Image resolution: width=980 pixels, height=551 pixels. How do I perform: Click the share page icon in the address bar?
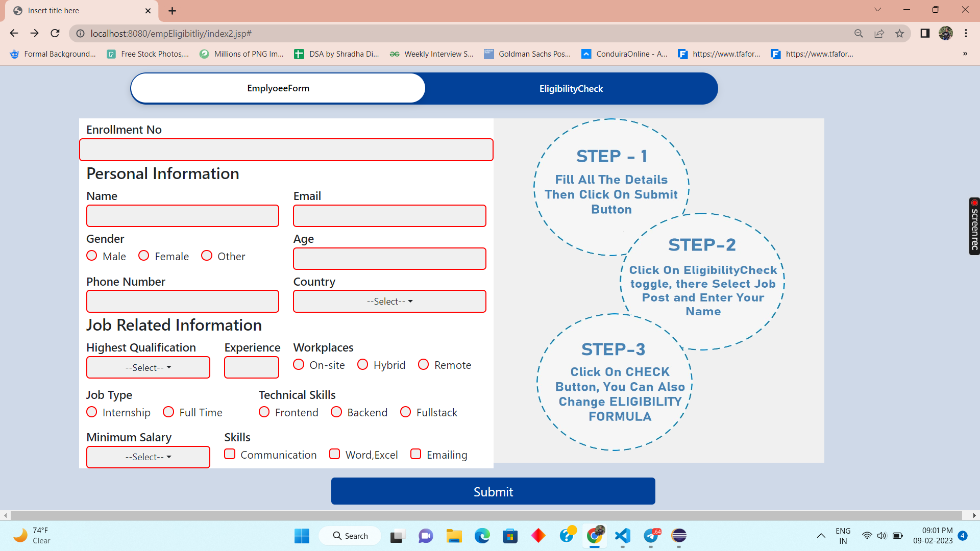879,34
